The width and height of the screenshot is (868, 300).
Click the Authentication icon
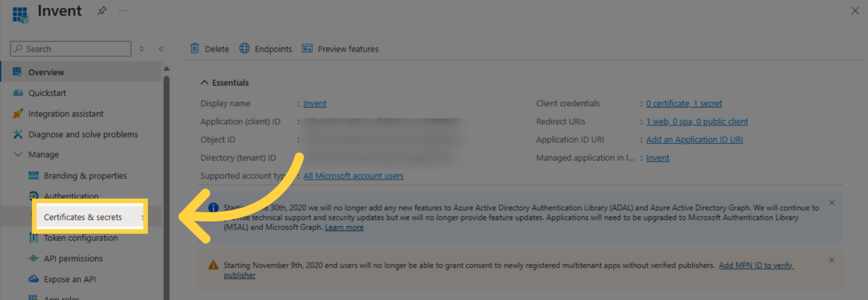coord(34,196)
